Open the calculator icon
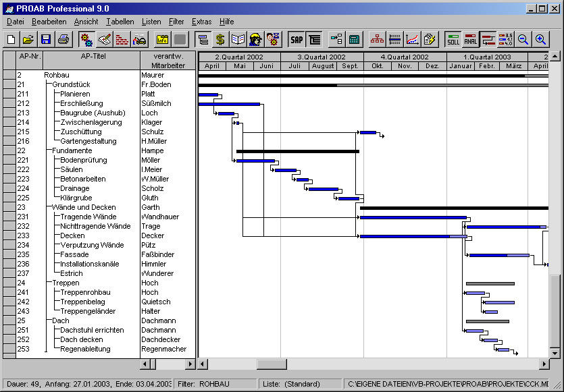Image resolution: width=564 pixels, height=392 pixels. [x=354, y=39]
